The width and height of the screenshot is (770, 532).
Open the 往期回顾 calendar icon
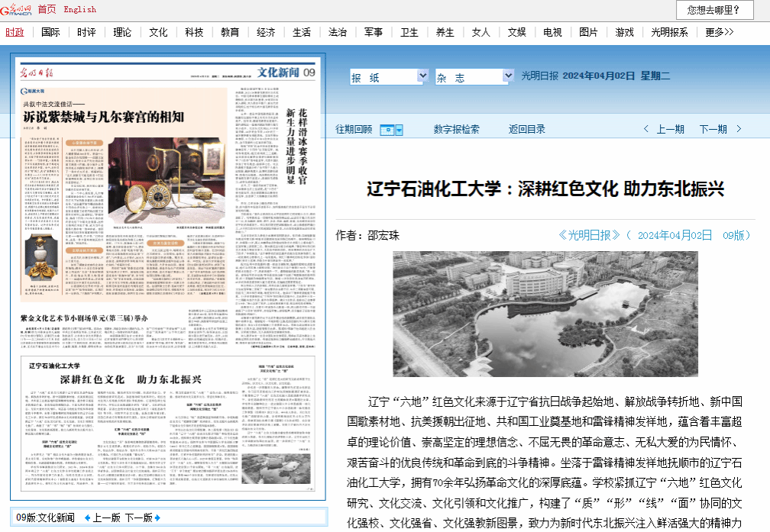pyautogui.click(x=387, y=130)
